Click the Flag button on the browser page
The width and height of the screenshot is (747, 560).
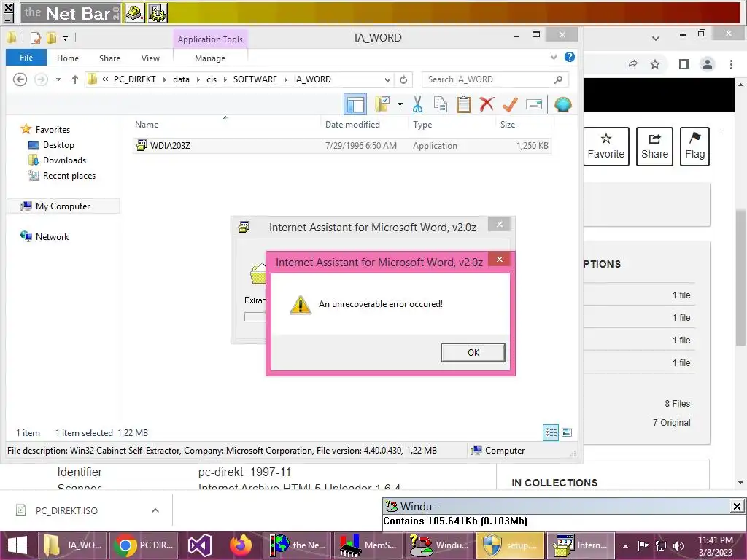pyautogui.click(x=694, y=147)
